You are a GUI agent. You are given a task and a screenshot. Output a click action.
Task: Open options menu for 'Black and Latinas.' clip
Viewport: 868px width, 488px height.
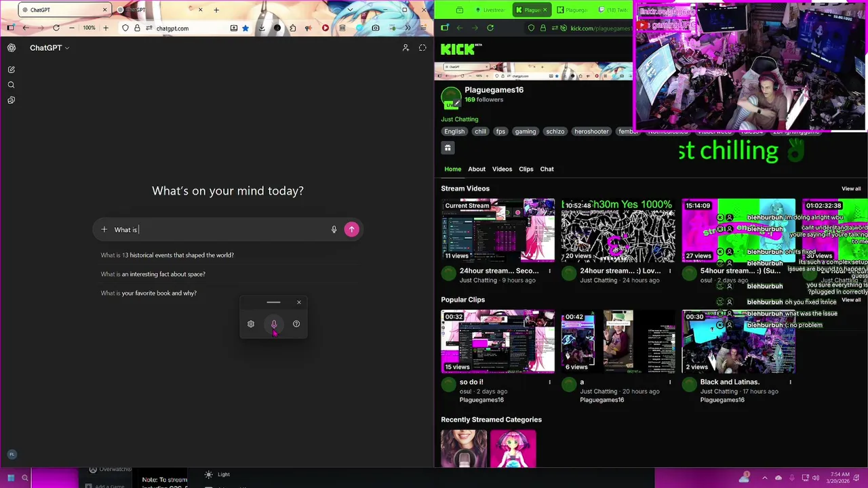coord(790,382)
